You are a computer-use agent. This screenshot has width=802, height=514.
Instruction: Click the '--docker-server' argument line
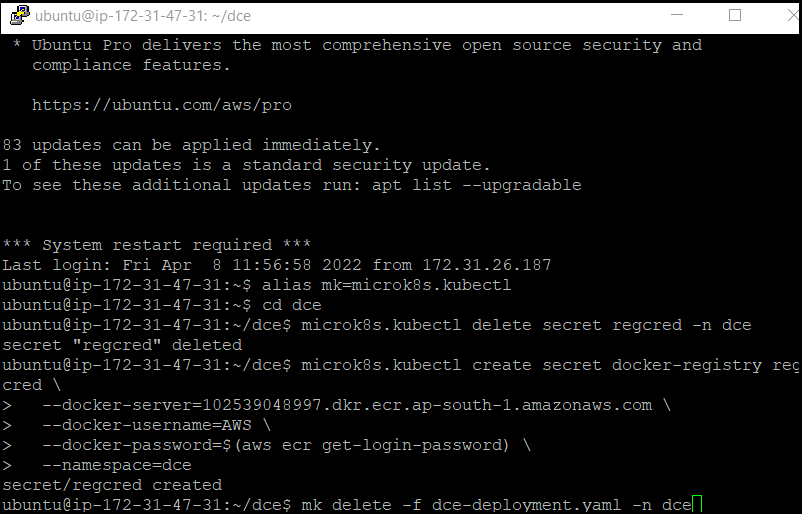pos(336,405)
